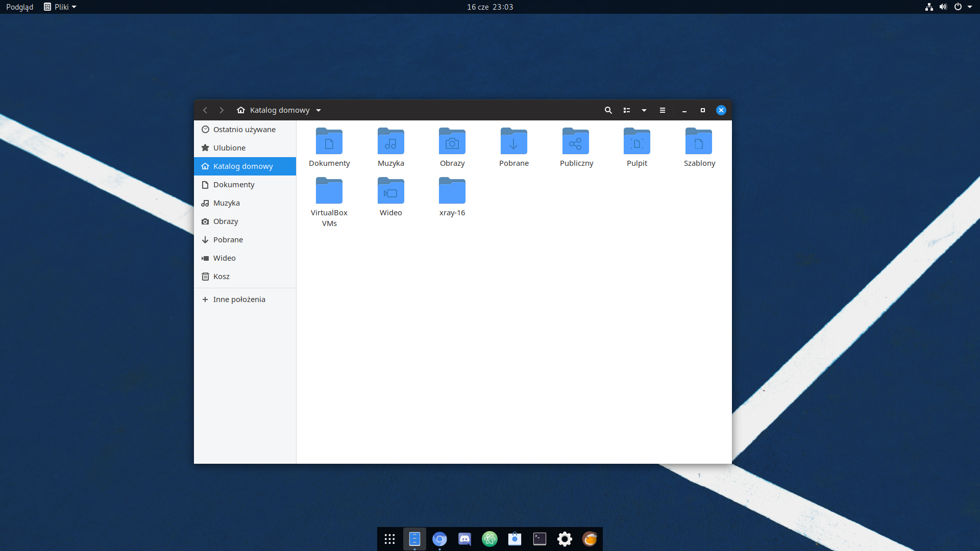Click the volume icon in top bar
The width and height of the screenshot is (980, 551).
tap(943, 7)
